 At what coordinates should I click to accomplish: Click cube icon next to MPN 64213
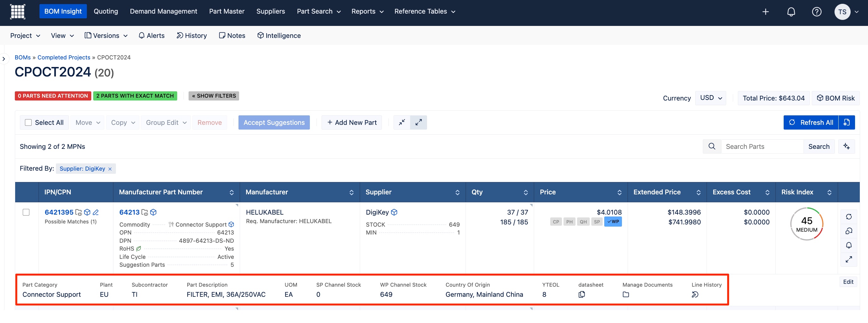pyautogui.click(x=153, y=212)
